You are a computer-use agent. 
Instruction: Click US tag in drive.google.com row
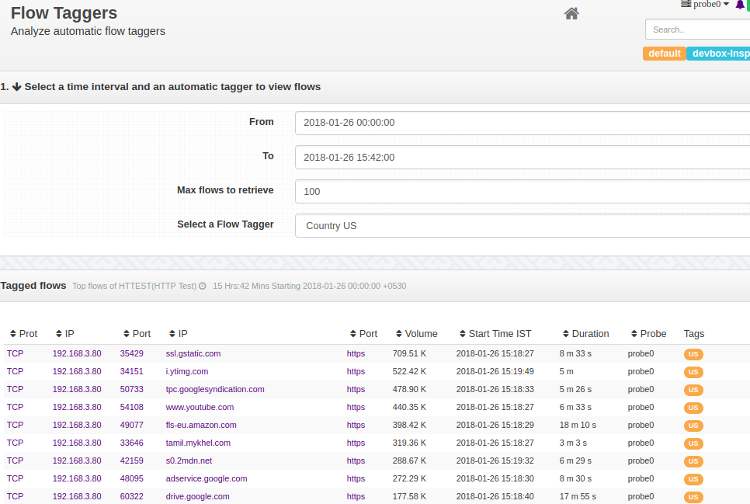click(x=693, y=497)
